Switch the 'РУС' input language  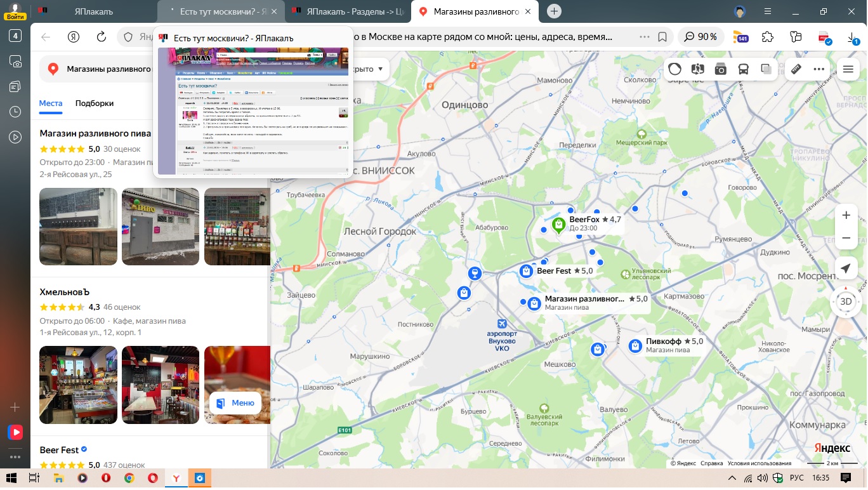796,478
